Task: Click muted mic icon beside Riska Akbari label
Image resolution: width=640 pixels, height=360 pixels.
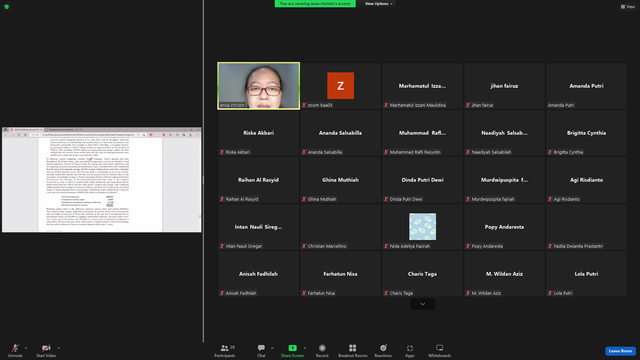Action: 222,152
